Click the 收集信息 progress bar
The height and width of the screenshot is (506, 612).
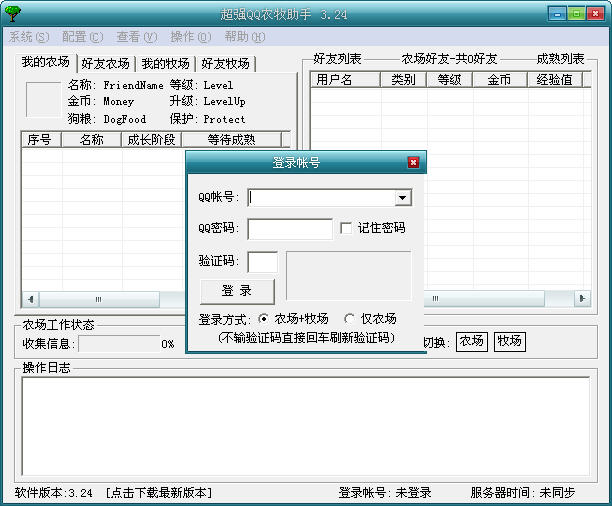(119, 344)
